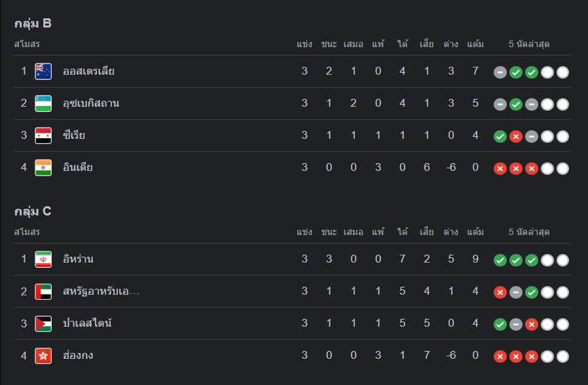
Task: Click the Palestine flag icon
Action: (x=43, y=323)
